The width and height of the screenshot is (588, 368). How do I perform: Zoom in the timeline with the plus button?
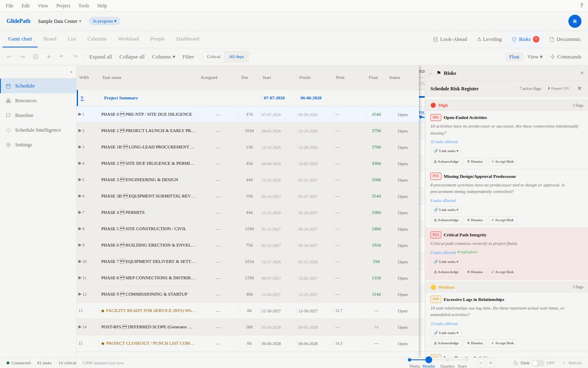pos(491,363)
